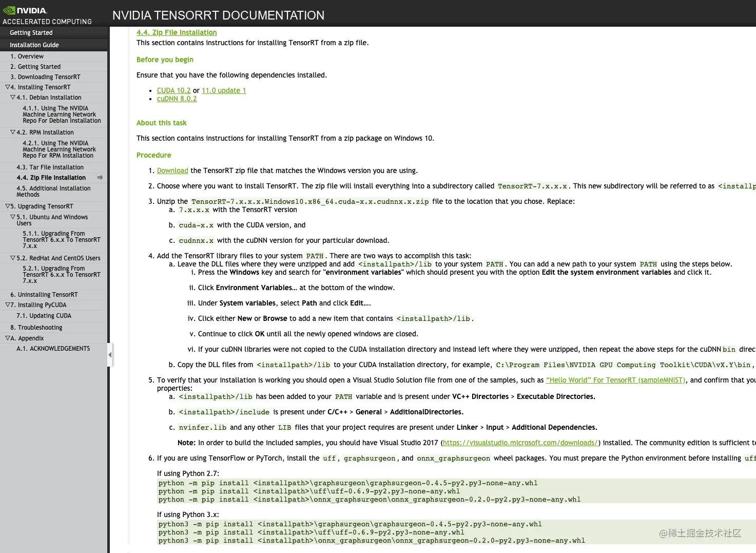Collapse the Appendix section triangle
Screen dimensions: 756x553
coord(8,338)
